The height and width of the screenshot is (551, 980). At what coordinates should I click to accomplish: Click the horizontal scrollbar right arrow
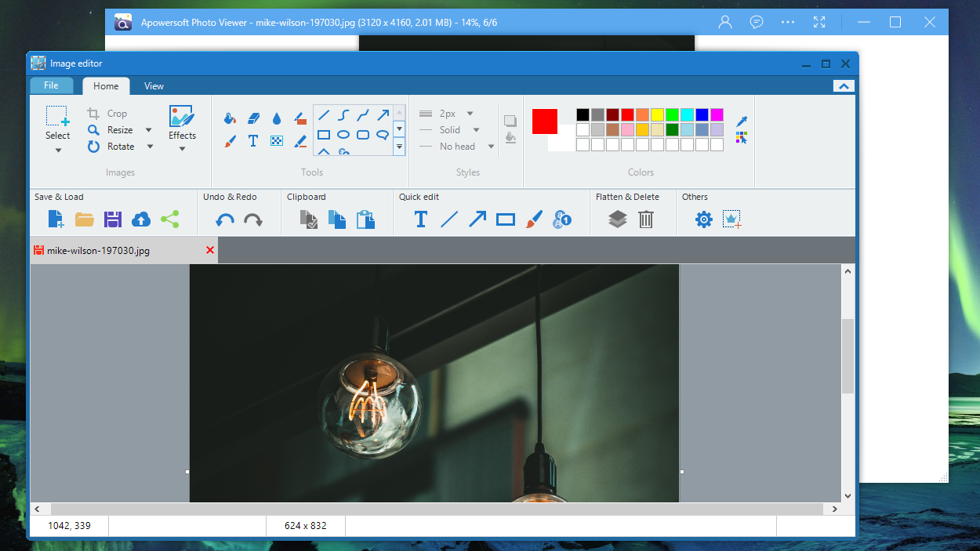834,509
